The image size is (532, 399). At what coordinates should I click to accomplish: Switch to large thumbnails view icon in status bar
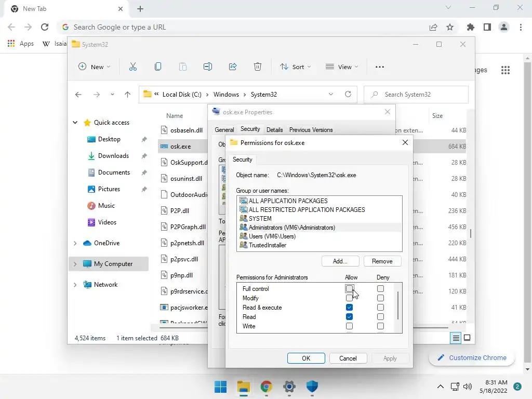point(467,338)
